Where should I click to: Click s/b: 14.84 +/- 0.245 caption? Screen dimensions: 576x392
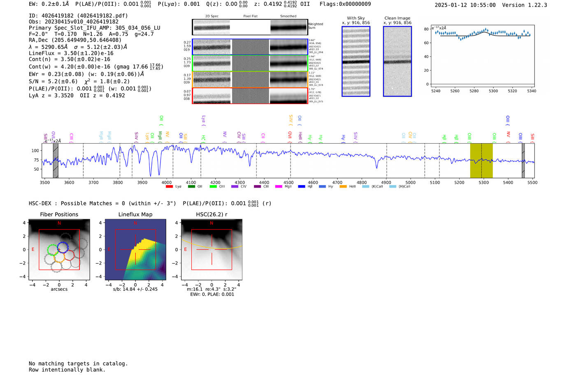coord(135,289)
